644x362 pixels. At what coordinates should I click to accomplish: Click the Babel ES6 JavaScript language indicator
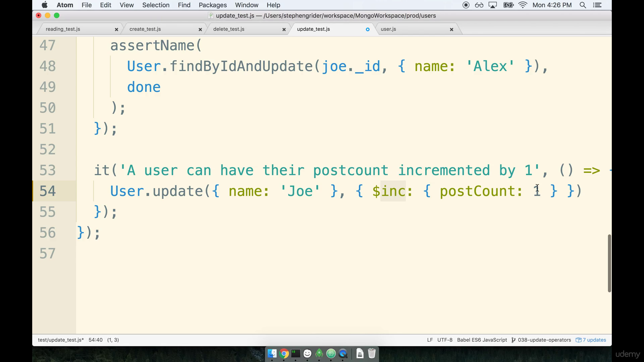482,340
